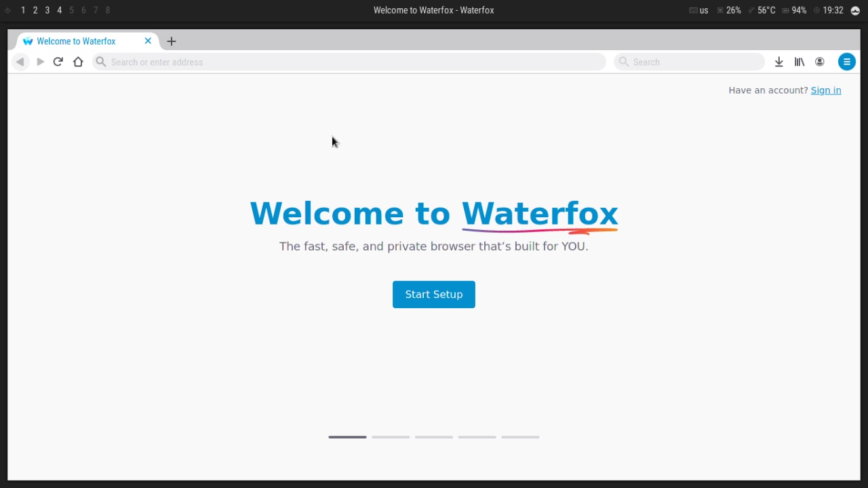This screenshot has width=868, height=488.
Task: Open the library bookmarks icon
Action: coord(800,62)
